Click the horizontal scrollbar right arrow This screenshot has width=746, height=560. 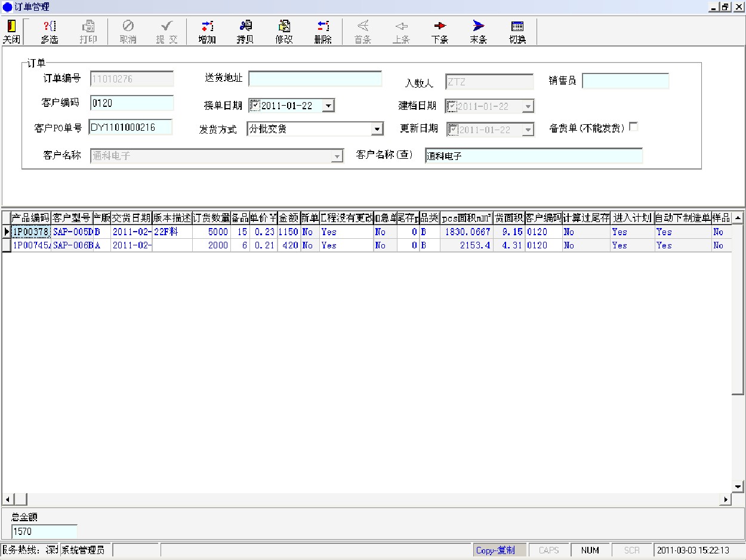click(x=726, y=499)
